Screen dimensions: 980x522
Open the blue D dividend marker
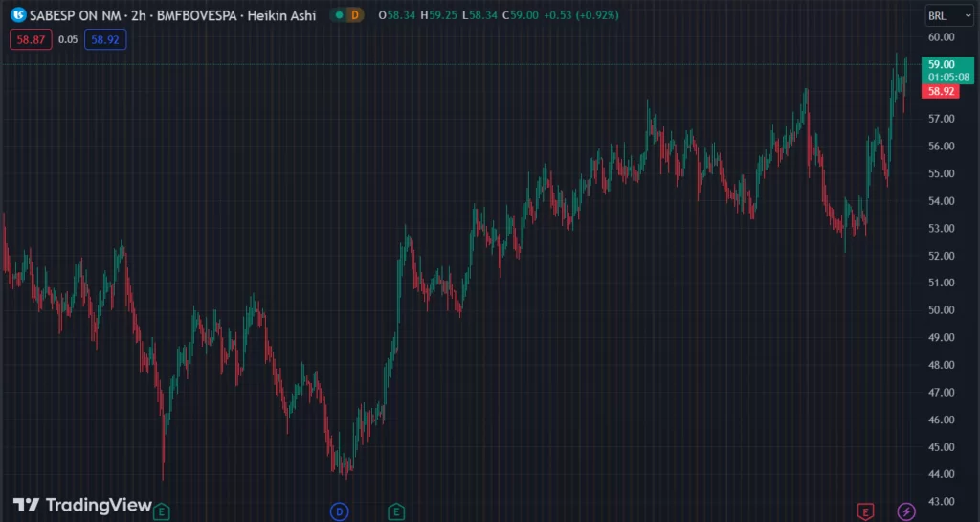point(340,512)
